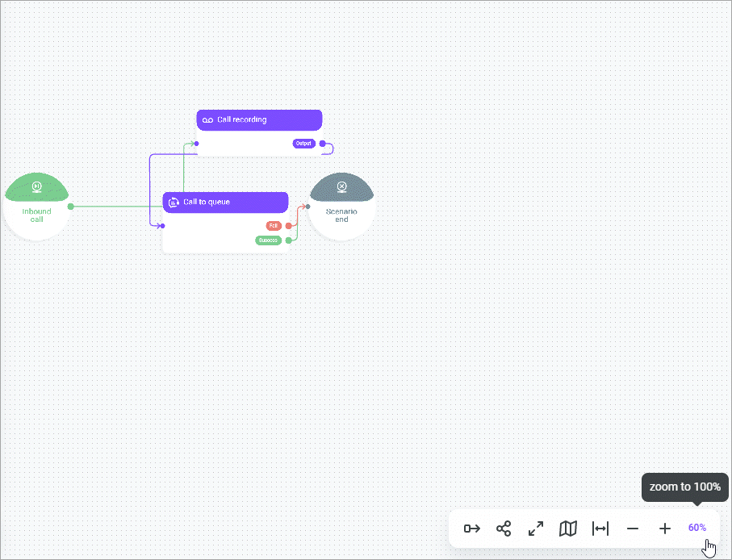Select the Inbound call start node
Screen dimensions: 732x560
pyautogui.click(x=37, y=206)
